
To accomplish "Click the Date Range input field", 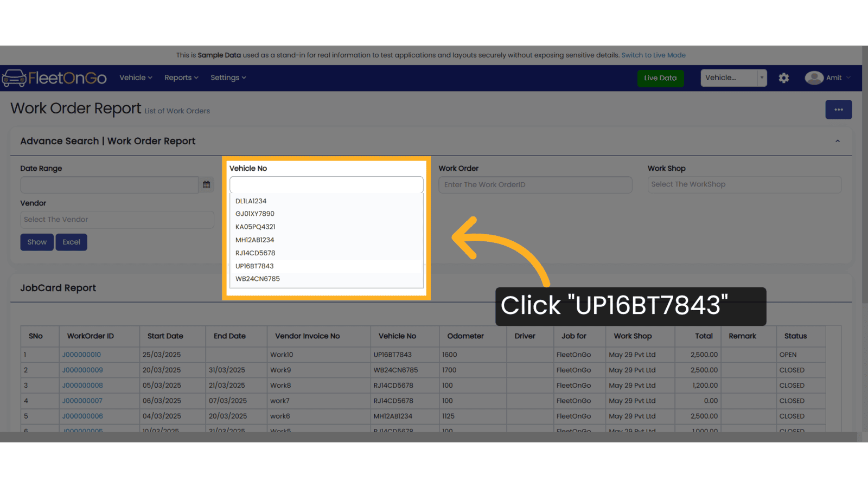I will click(110, 185).
